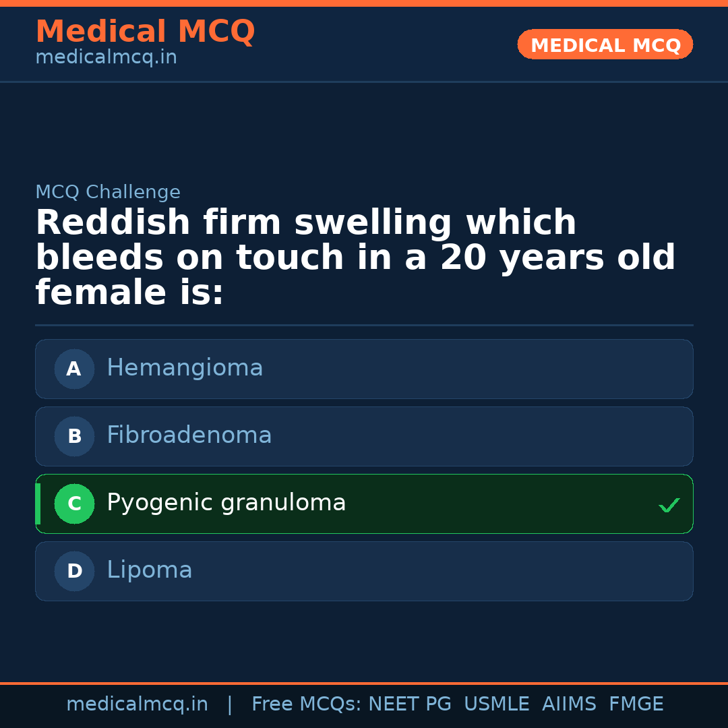Viewport: 728px width, 728px height.
Task: Open medicalmcq.in link in the footer
Action: point(137,704)
